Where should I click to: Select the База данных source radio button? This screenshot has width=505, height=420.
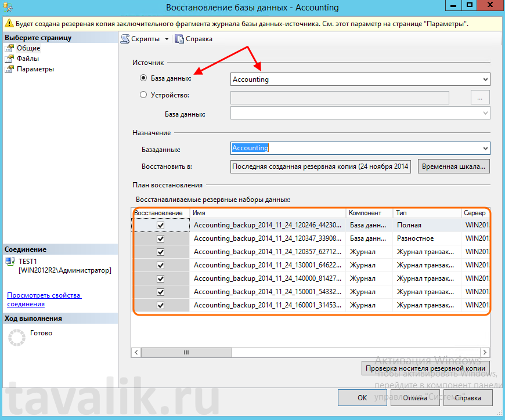click(143, 78)
